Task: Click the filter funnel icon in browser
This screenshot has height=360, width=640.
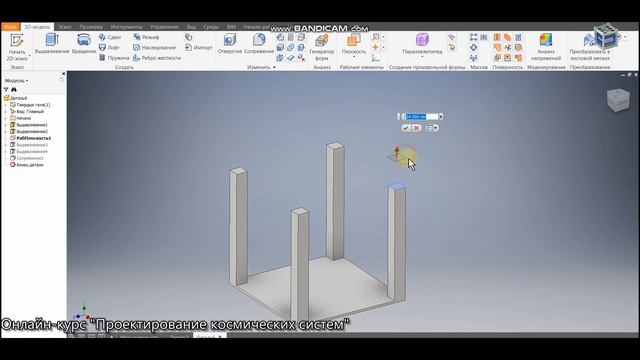Action: (6, 89)
